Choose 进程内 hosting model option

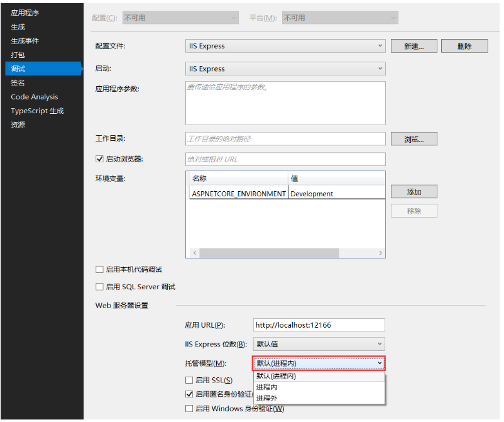pos(319,387)
